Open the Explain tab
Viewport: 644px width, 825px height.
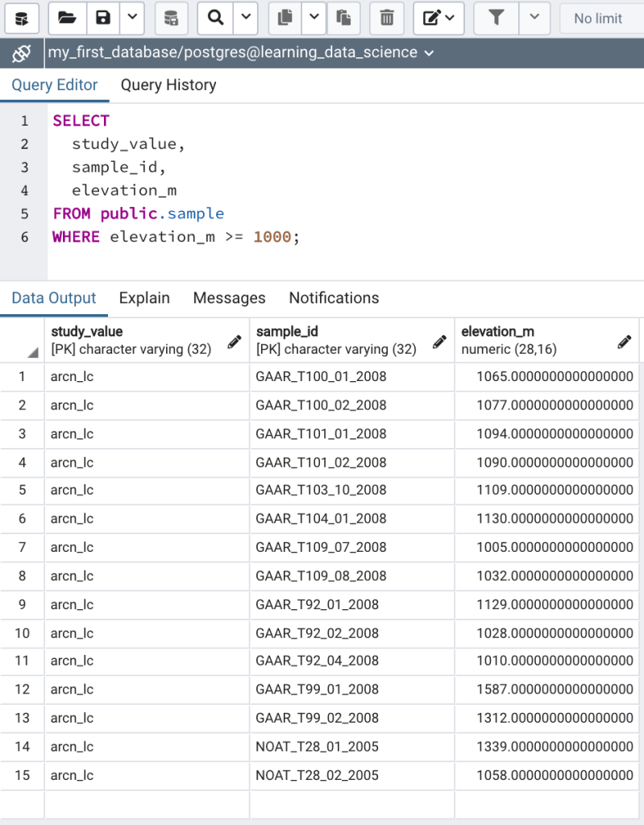(x=144, y=298)
